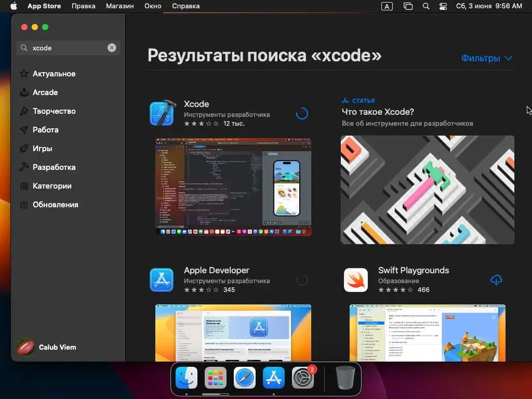This screenshot has height=399, width=532.
Task: Click the Xcode app icon
Action: point(162,113)
